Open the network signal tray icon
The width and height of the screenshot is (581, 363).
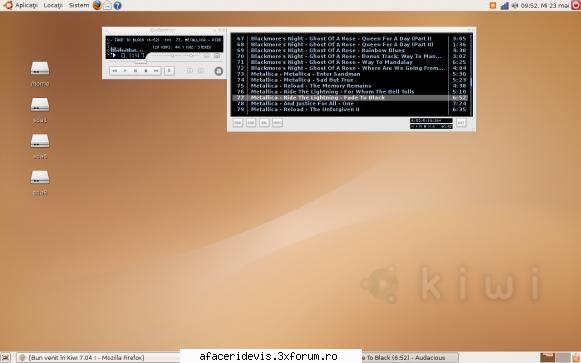click(x=504, y=6)
